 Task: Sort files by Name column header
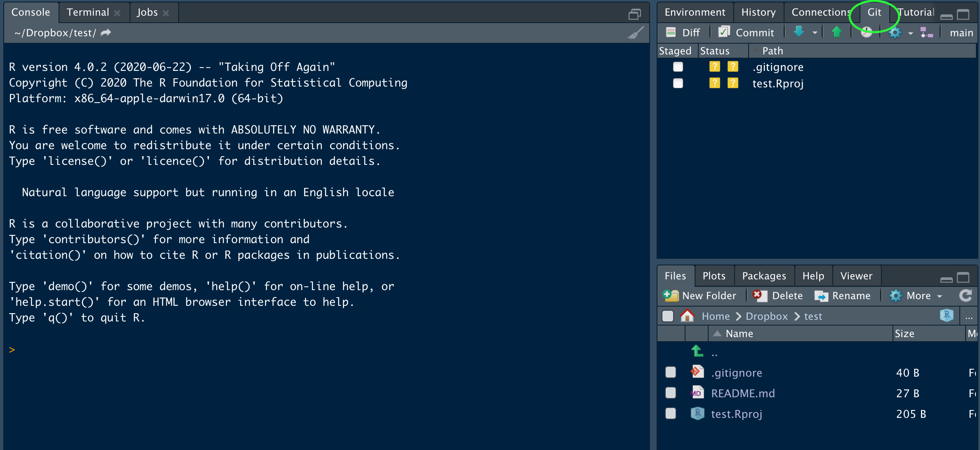click(x=739, y=333)
